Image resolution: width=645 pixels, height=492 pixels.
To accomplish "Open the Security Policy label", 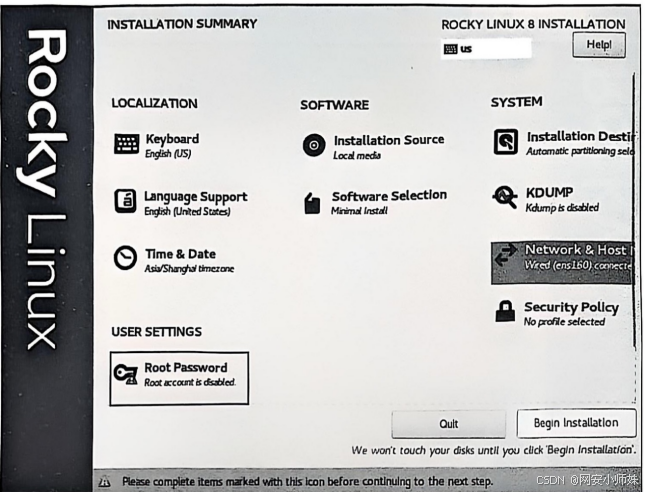I will pyautogui.click(x=571, y=307).
